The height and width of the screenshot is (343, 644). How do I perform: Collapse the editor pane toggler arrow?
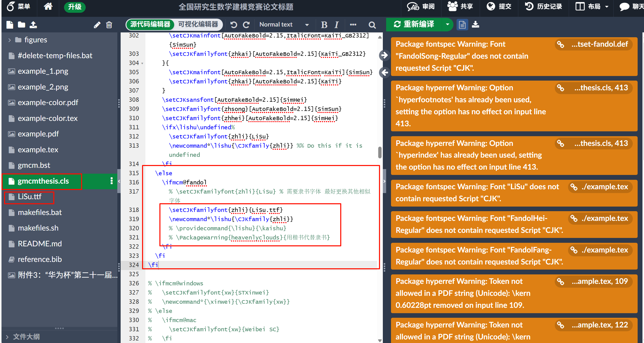(385, 181)
